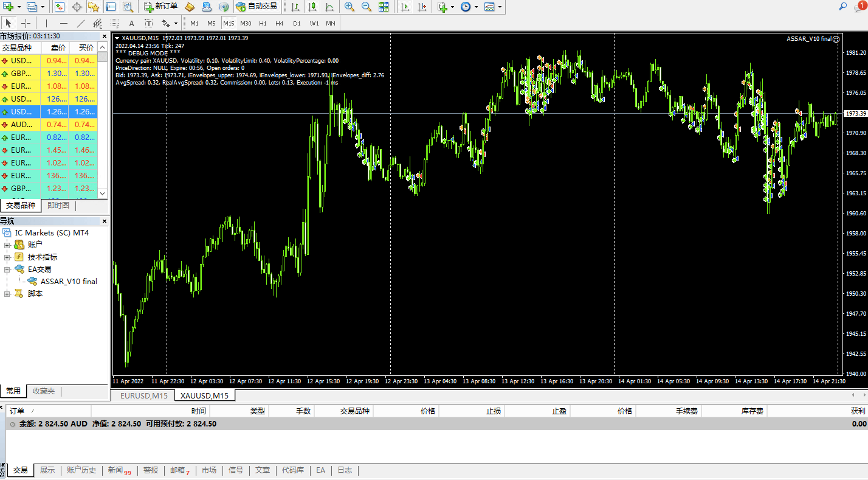Switch to candlestick chart mode
The width and height of the screenshot is (868, 480).
coord(312,7)
